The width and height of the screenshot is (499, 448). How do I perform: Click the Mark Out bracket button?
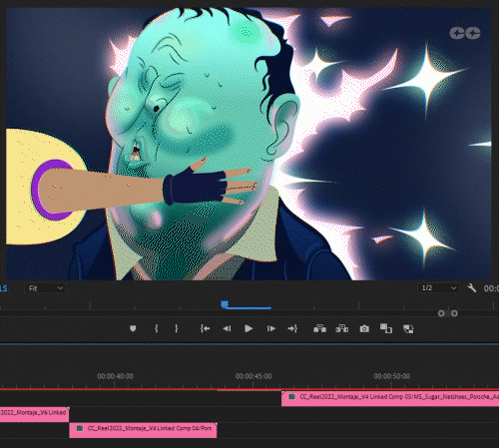point(177,328)
